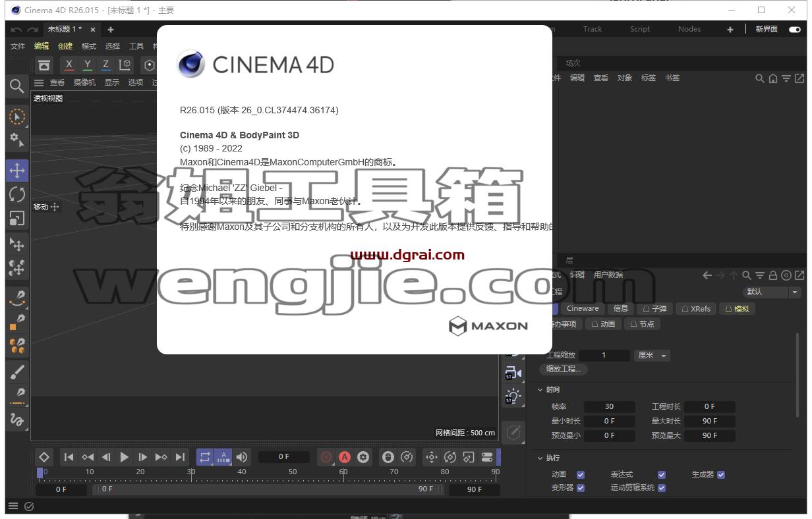The width and height of the screenshot is (812, 519).
Task: Open the XRefs tab
Action: coord(696,308)
